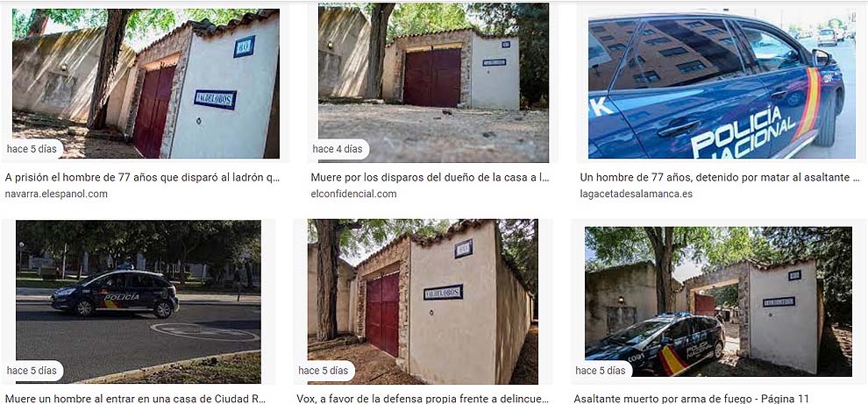
Task: Click headline 'Un hombre de 77 años, detenido'
Action: click(720, 178)
